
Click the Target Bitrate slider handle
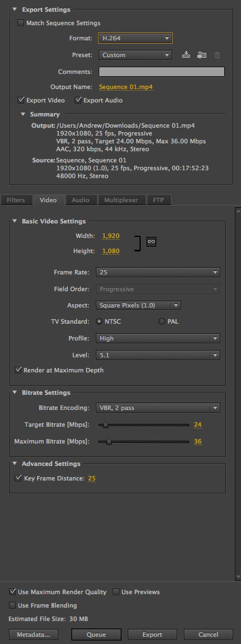click(106, 424)
